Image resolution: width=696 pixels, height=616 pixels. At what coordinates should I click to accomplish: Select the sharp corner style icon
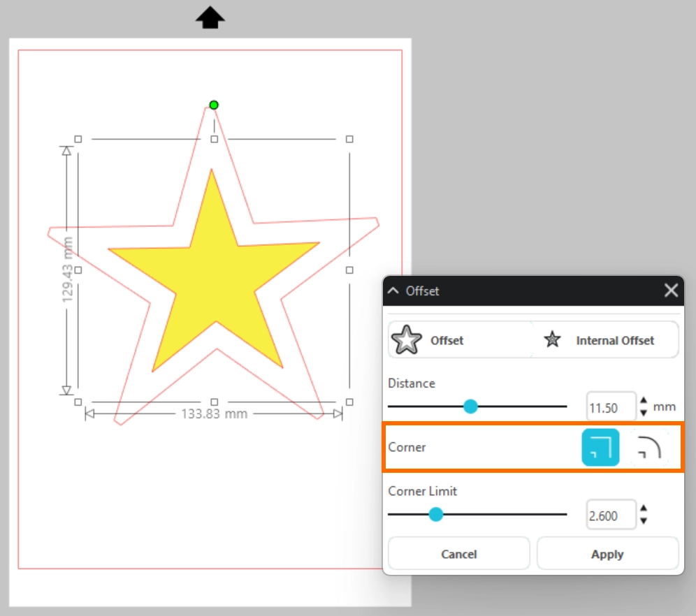[x=600, y=447]
